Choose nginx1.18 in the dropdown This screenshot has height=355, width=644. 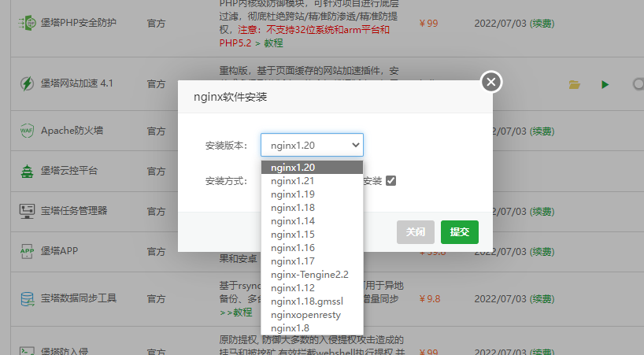click(312, 208)
